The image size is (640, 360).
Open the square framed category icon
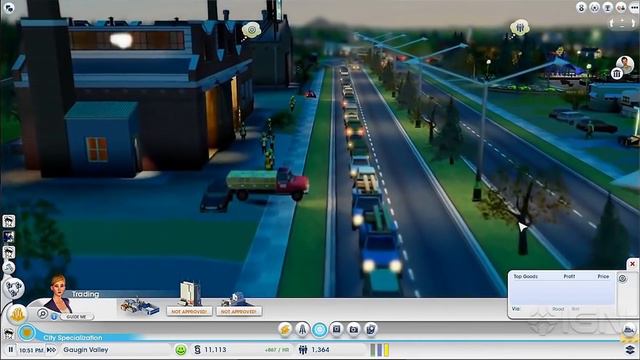click(337, 329)
